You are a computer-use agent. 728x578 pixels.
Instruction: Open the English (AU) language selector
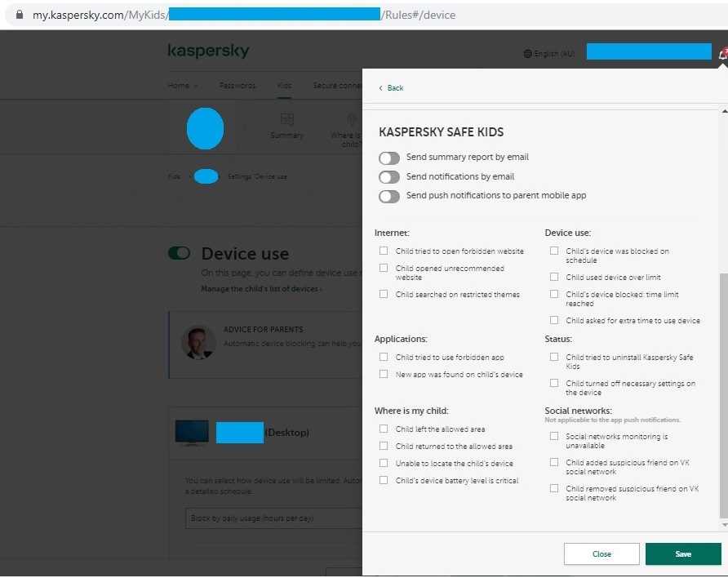pyautogui.click(x=549, y=54)
